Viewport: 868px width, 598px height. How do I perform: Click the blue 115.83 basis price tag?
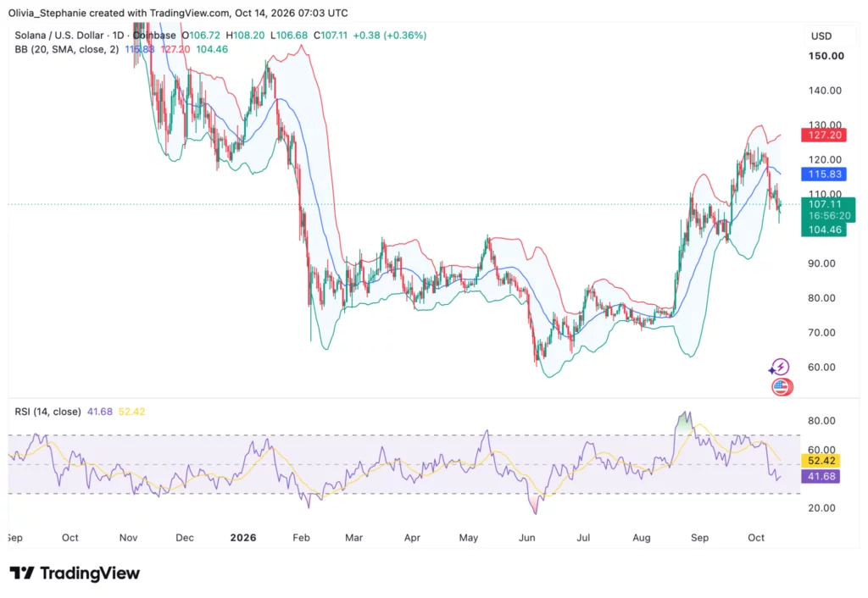824,174
